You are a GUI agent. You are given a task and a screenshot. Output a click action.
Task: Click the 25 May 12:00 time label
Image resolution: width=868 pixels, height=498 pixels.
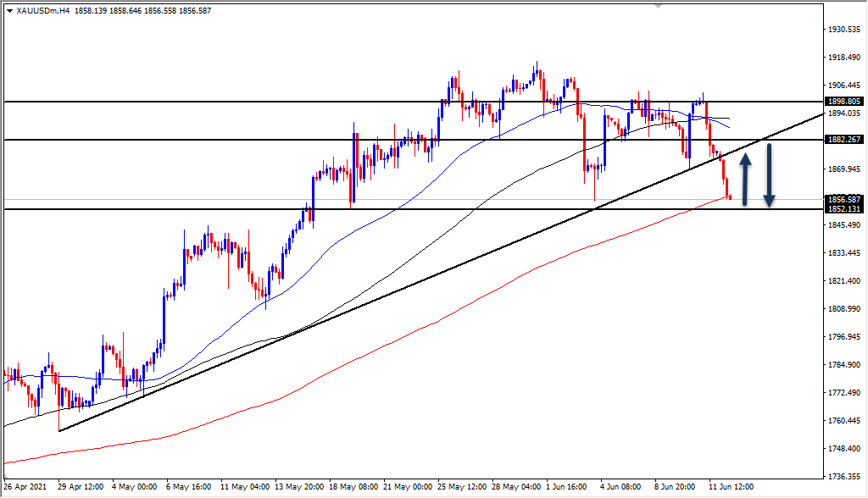pos(462,487)
